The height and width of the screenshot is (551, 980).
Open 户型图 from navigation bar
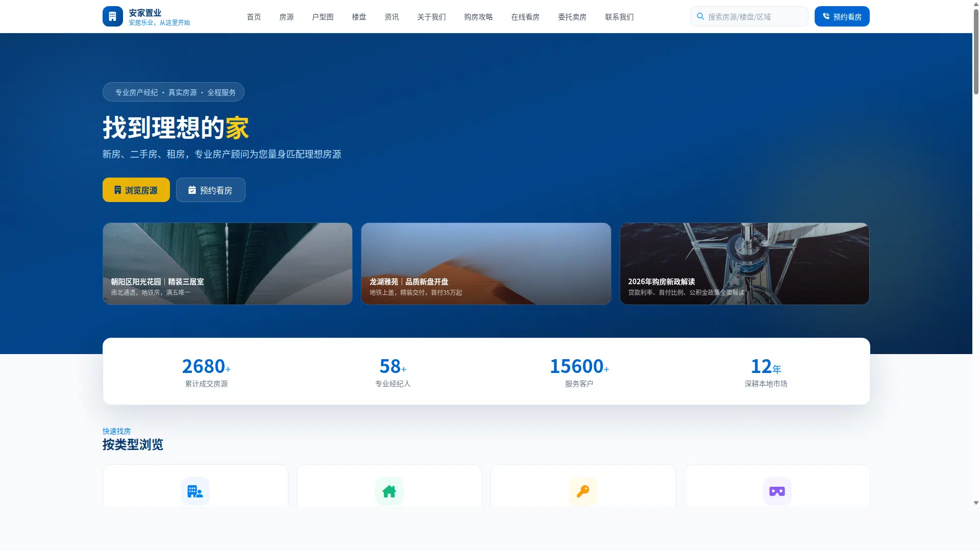(322, 17)
